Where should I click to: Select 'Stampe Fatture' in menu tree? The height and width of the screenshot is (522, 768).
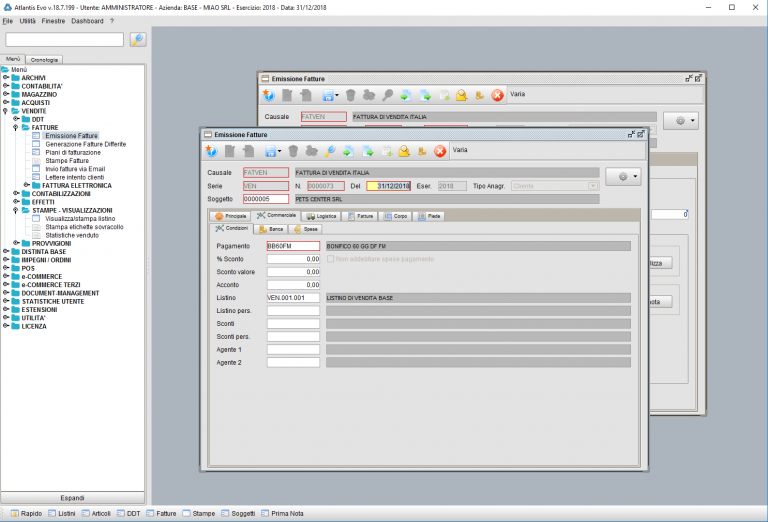[67, 161]
